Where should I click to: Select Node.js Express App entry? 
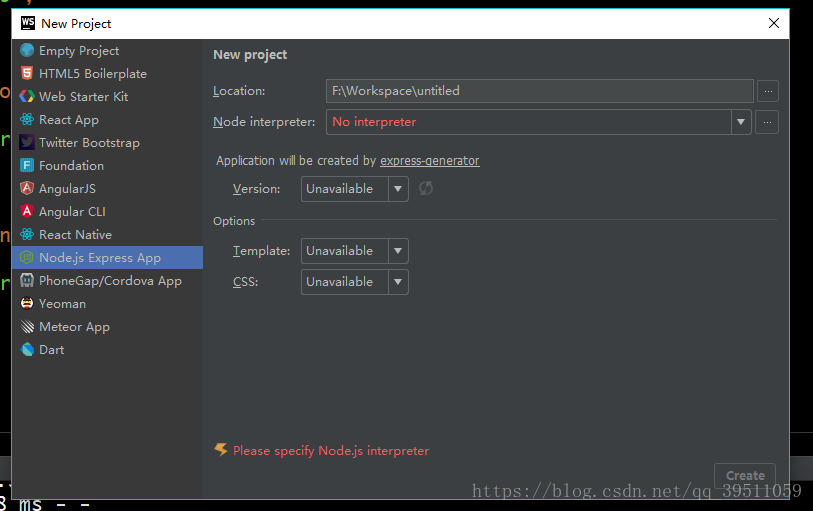pyautogui.click(x=107, y=258)
